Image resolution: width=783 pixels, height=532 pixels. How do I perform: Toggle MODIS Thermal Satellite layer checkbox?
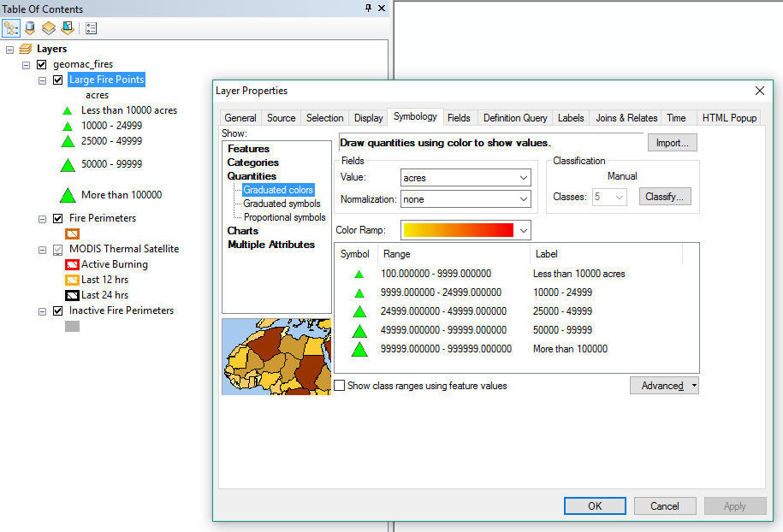(x=58, y=250)
